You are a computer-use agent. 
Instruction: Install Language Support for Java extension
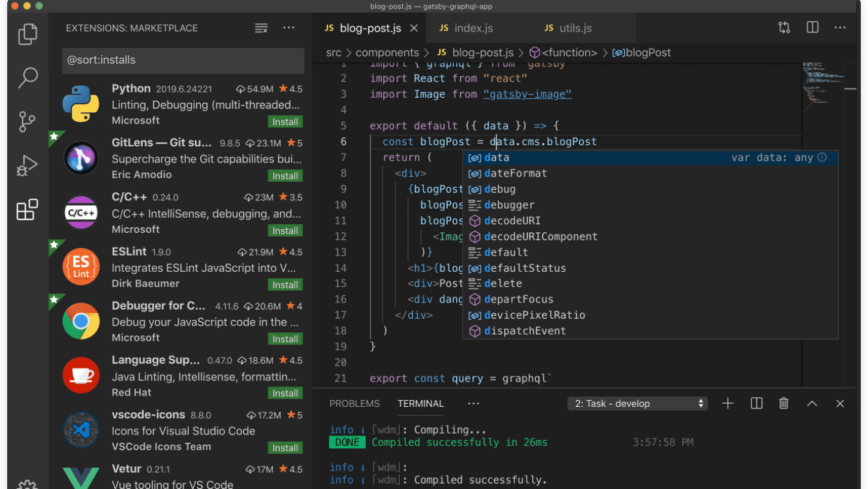285,394
